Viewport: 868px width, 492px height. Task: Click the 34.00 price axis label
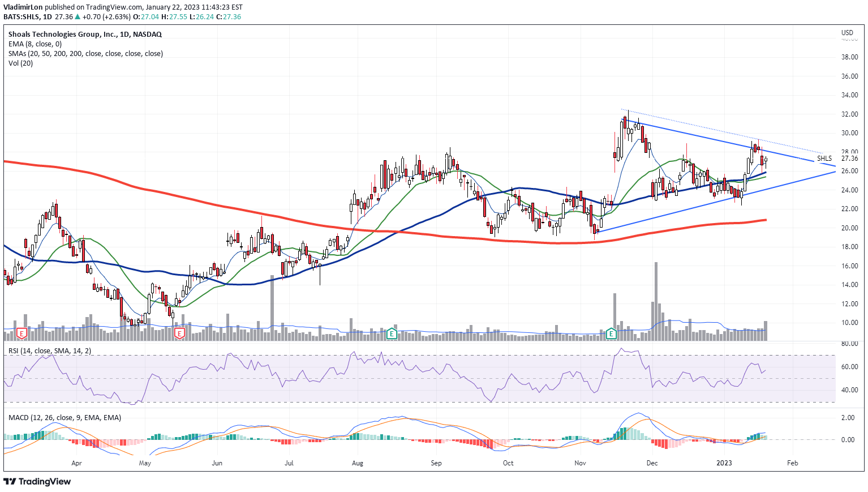[849, 95]
